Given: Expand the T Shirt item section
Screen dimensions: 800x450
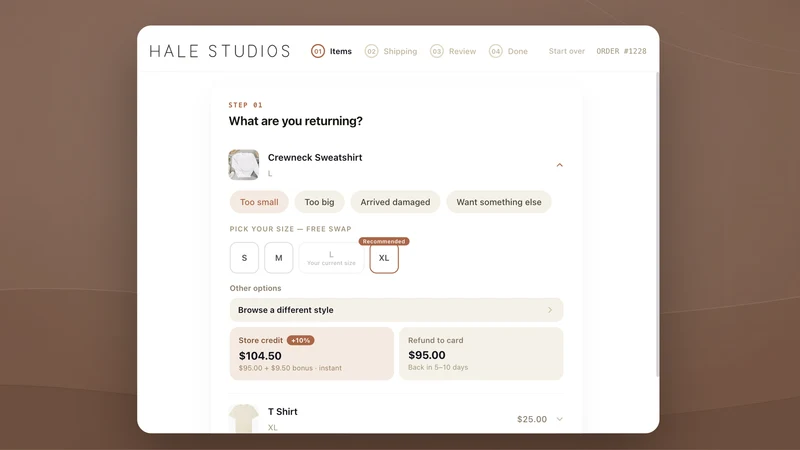Looking at the screenshot, I should 559,419.
